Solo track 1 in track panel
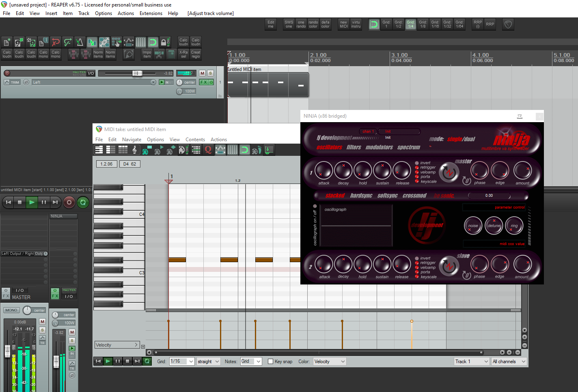578x392 pixels. (x=210, y=73)
